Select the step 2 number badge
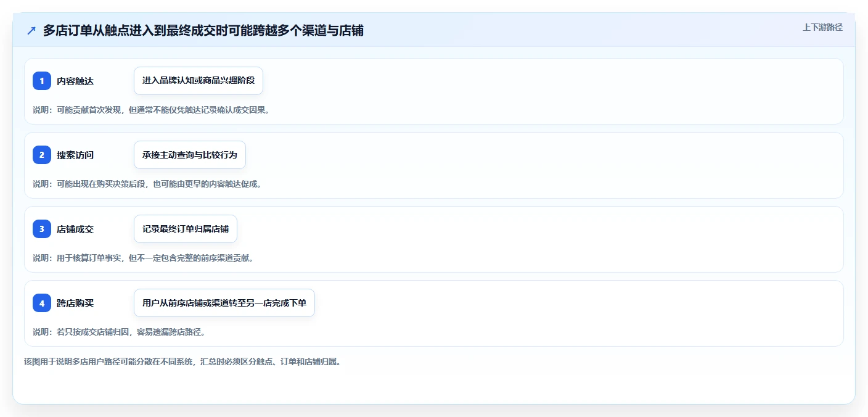 tap(42, 155)
